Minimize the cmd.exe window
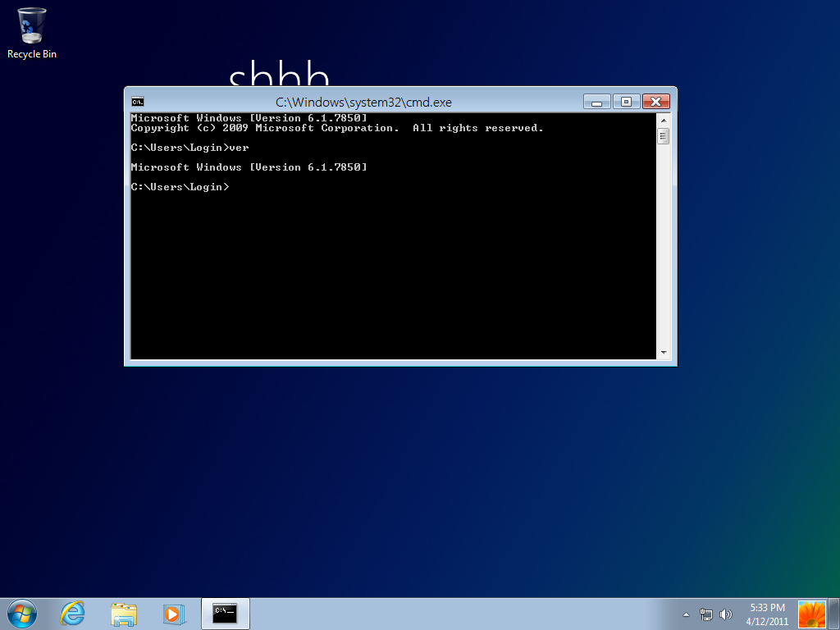The image size is (840, 630). click(597, 101)
